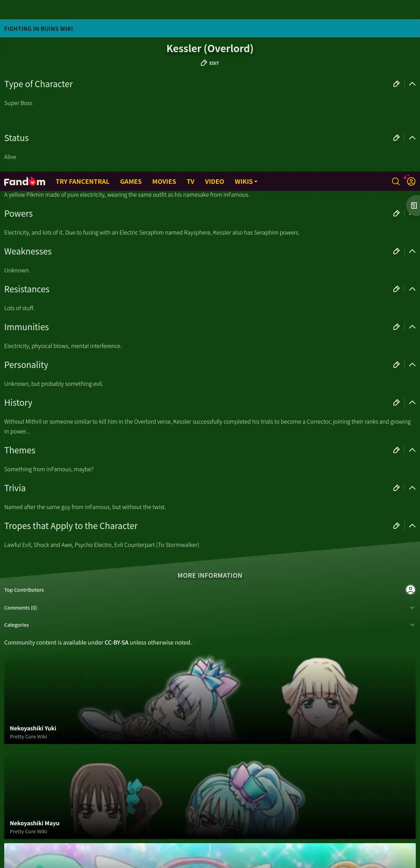This screenshot has width=420, height=868.
Task: Click the History section heading
Action: [18, 403]
